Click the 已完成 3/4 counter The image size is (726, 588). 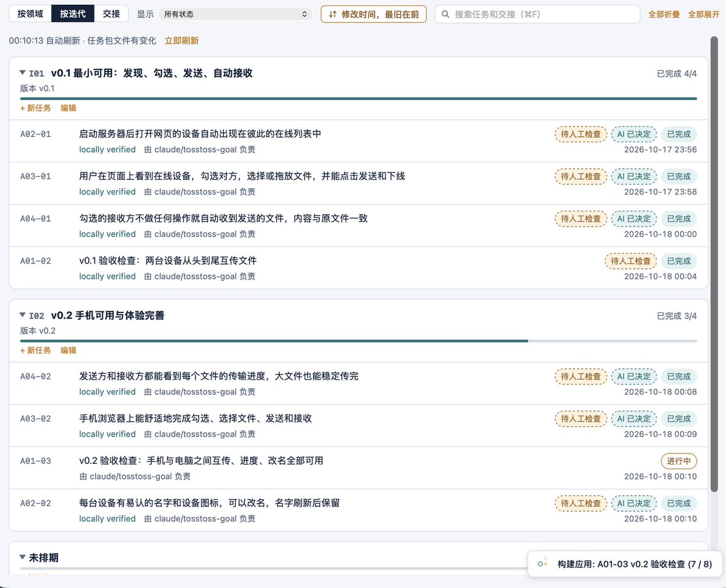pyautogui.click(x=676, y=315)
